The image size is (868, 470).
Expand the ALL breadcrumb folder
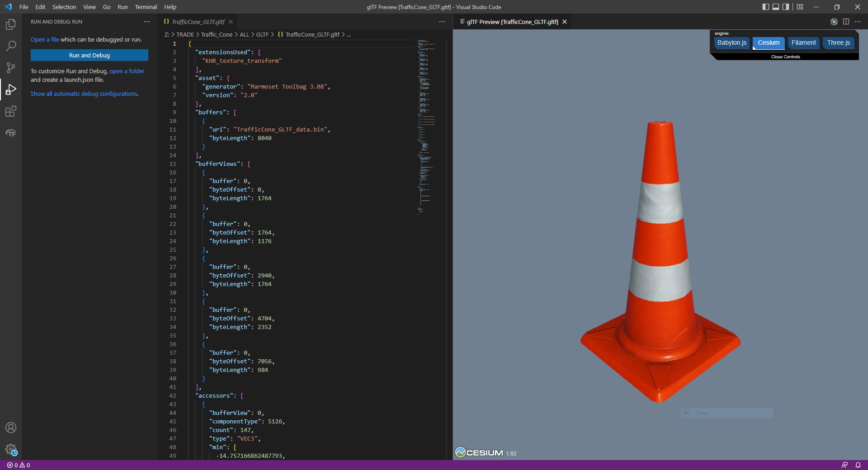pos(244,34)
